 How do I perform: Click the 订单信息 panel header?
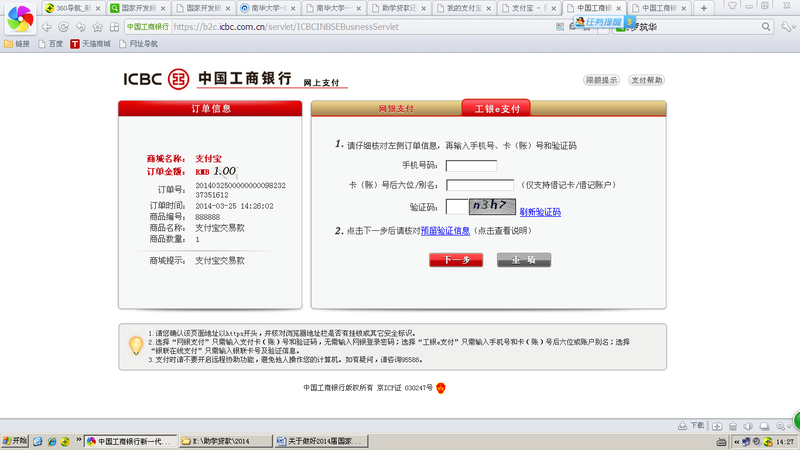click(x=210, y=109)
